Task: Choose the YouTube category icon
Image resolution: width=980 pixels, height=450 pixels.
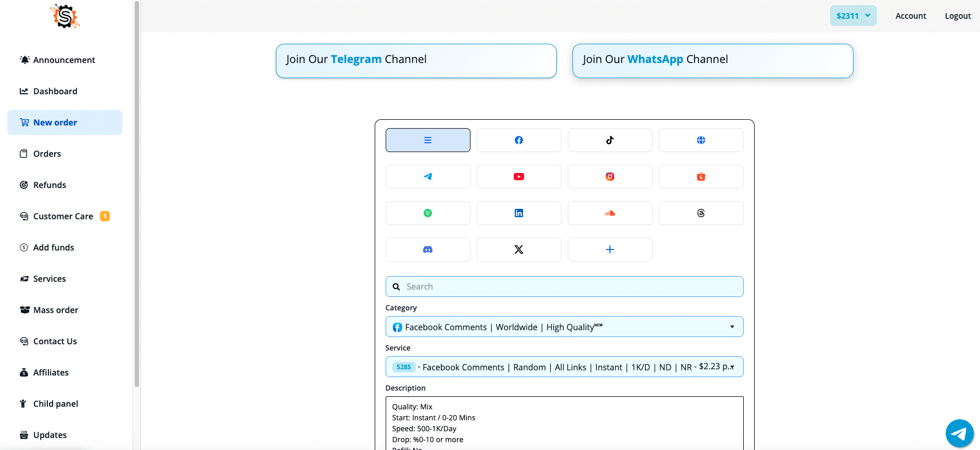Action: (518, 177)
